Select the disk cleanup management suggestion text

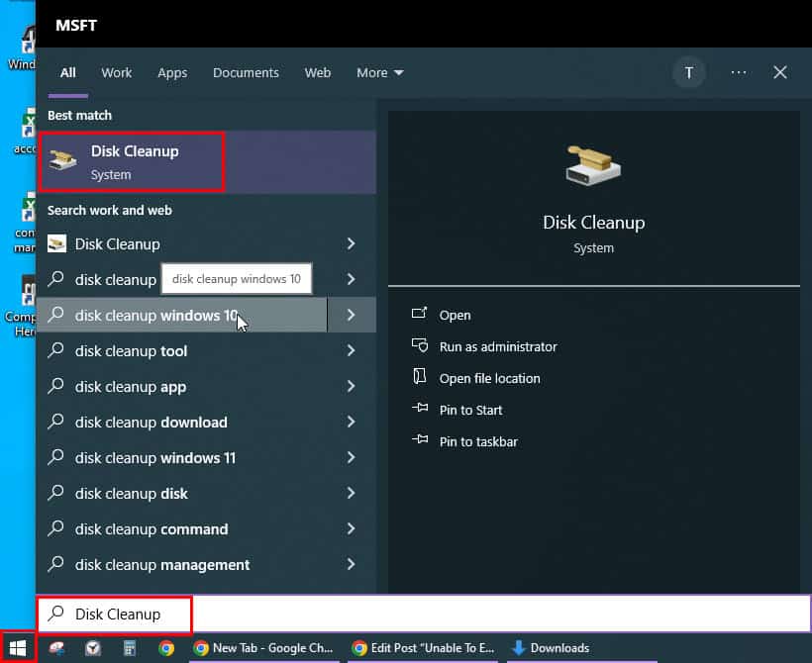point(162,565)
